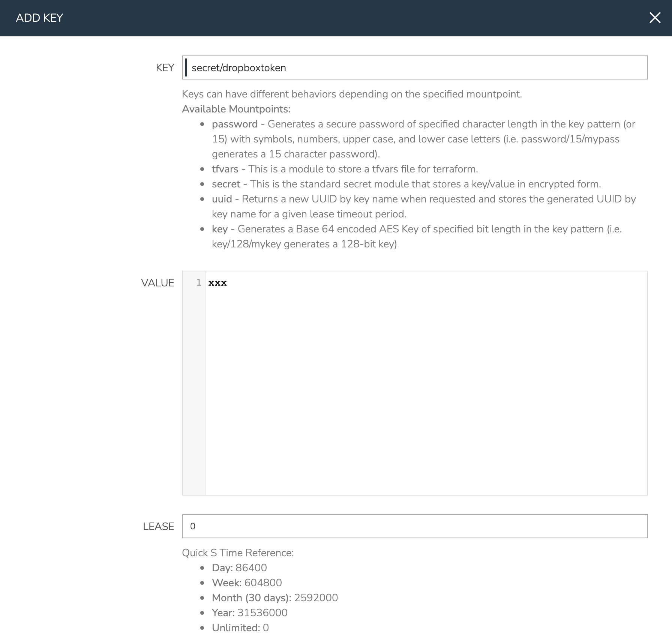Viewport: 672px width, 641px height.
Task: Click the LEASE field label
Action: pyautogui.click(x=159, y=526)
